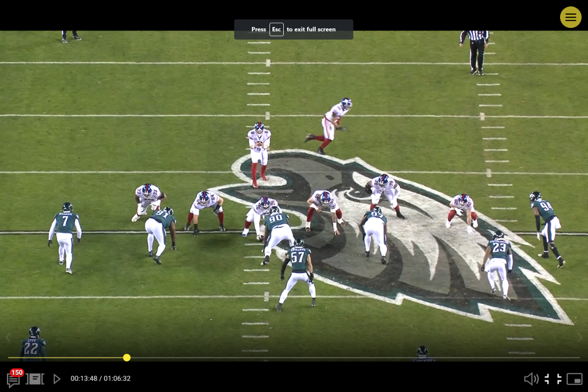Viewport: 588px width, 392px height.
Task: Switch to picture-in-picture mode
Action: pos(574,379)
